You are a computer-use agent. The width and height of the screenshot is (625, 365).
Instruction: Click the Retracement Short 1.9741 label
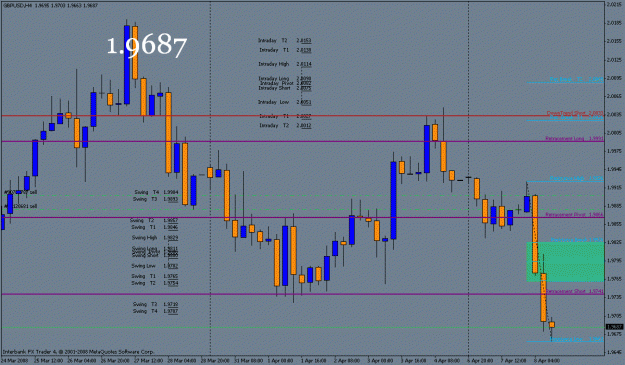pyautogui.click(x=574, y=291)
